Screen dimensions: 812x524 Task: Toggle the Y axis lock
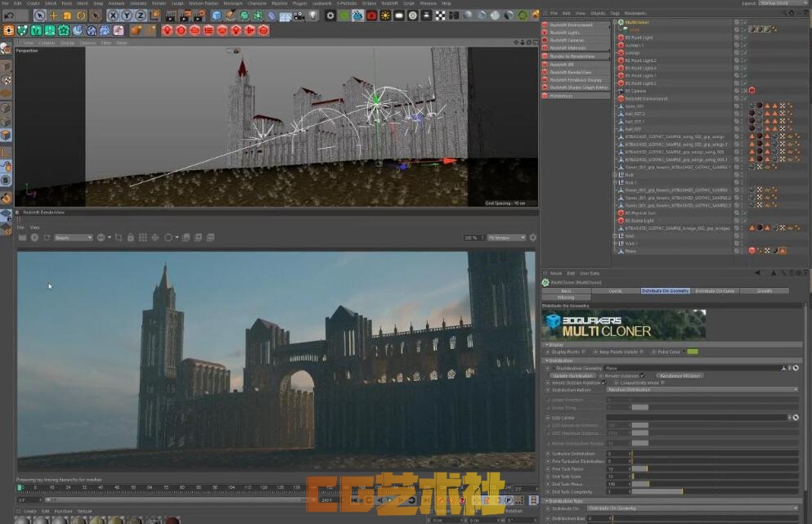[x=127, y=16]
